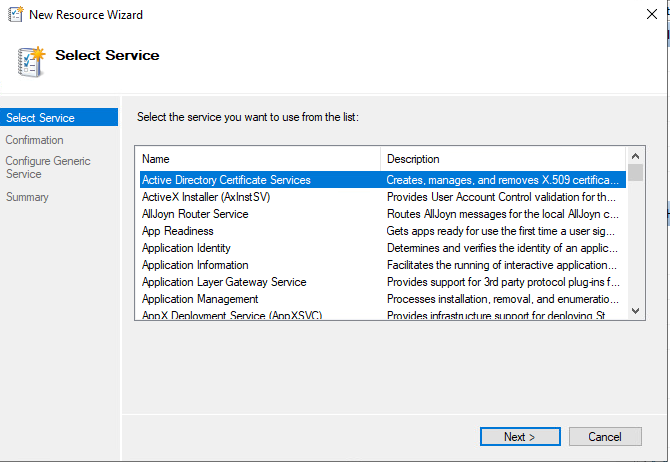Click the Cancel button
The width and height of the screenshot is (670, 462).
[605, 436]
